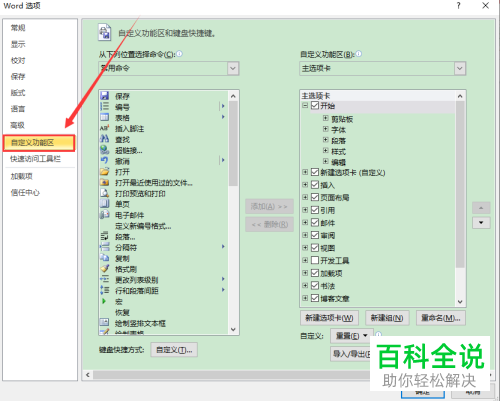Viewport: 500px width, 401px height.
Task: Select the 打开 folder icon
Action: coord(105,172)
